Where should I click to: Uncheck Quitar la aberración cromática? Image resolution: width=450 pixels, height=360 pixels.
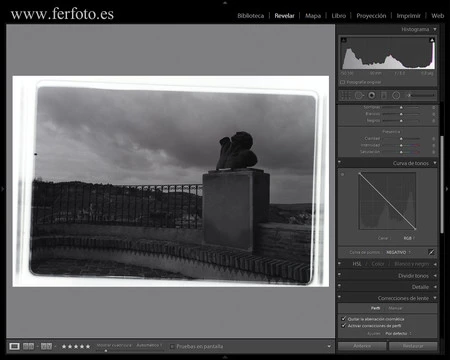point(344,319)
